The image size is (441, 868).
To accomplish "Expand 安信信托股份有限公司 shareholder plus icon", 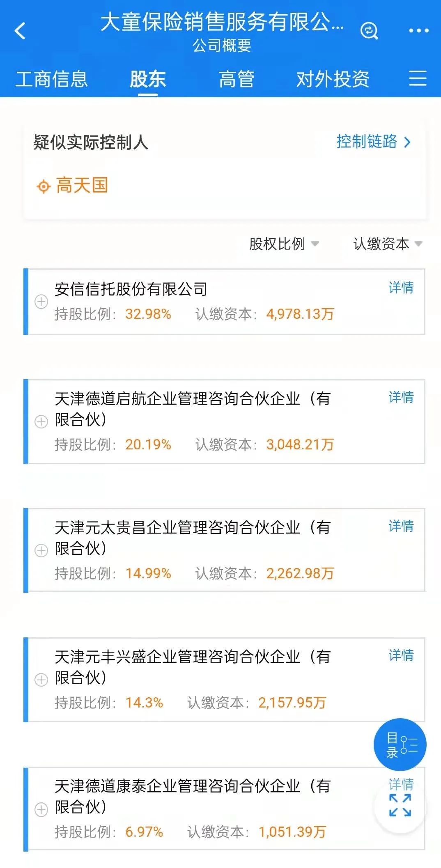I will tap(41, 302).
